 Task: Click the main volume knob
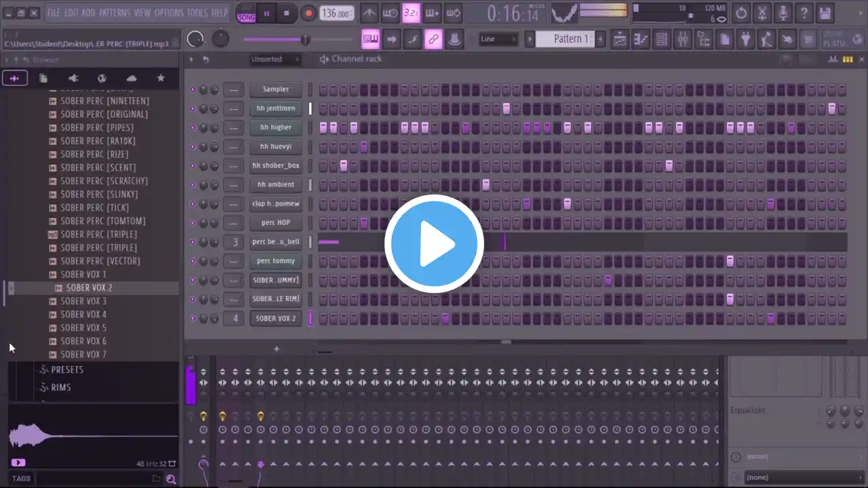tap(195, 39)
